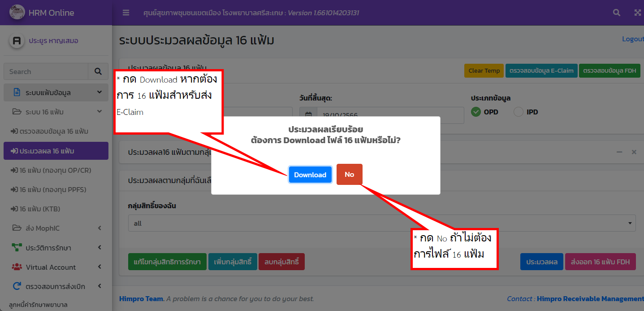The height and width of the screenshot is (311, 644).
Task: Open the sidebar search with the magnifier icon
Action: (98, 71)
